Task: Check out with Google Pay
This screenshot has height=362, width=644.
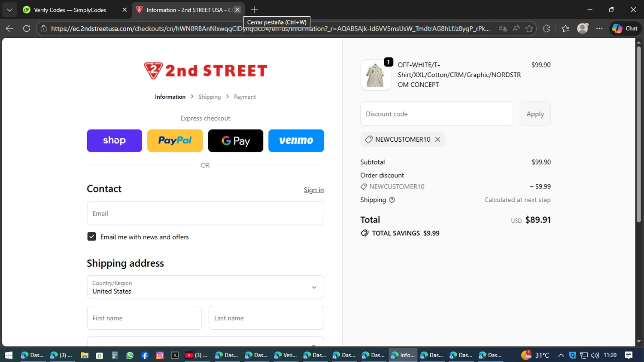Action: [236, 141]
